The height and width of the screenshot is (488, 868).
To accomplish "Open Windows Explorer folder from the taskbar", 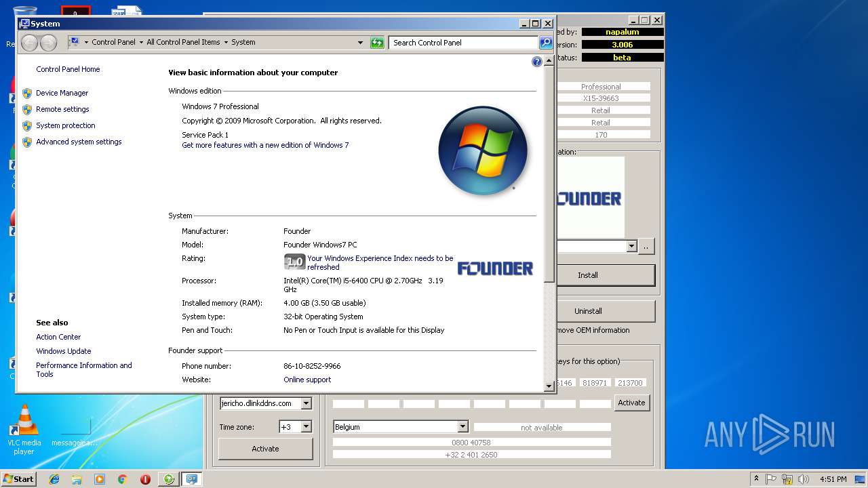I will 77,479.
